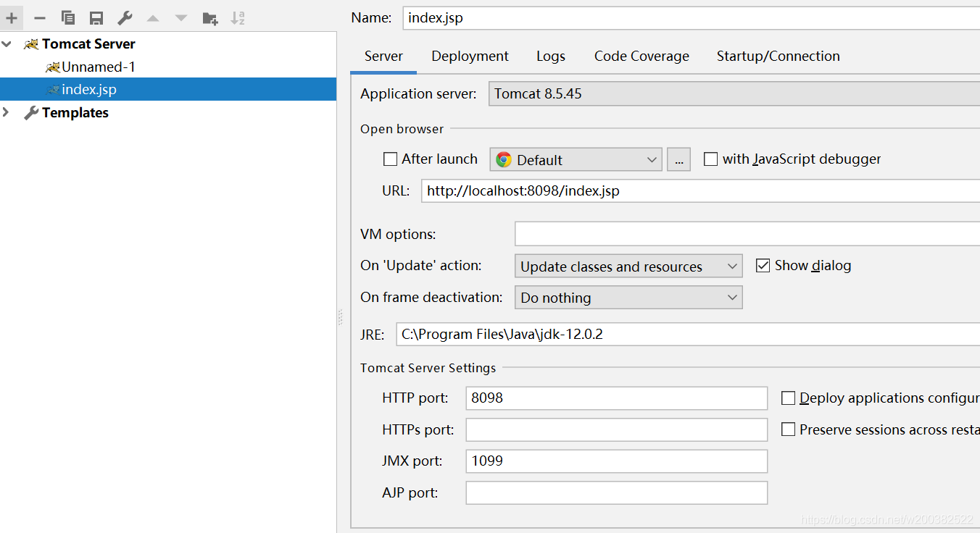Viewport: 980px width, 533px height.
Task: Click the JMX port field showing 1099
Action: [x=616, y=461]
